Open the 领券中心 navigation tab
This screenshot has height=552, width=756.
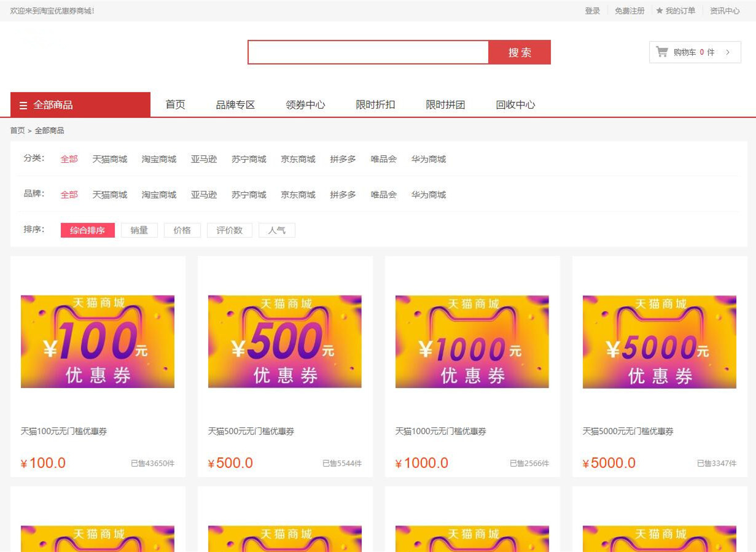[x=305, y=105]
